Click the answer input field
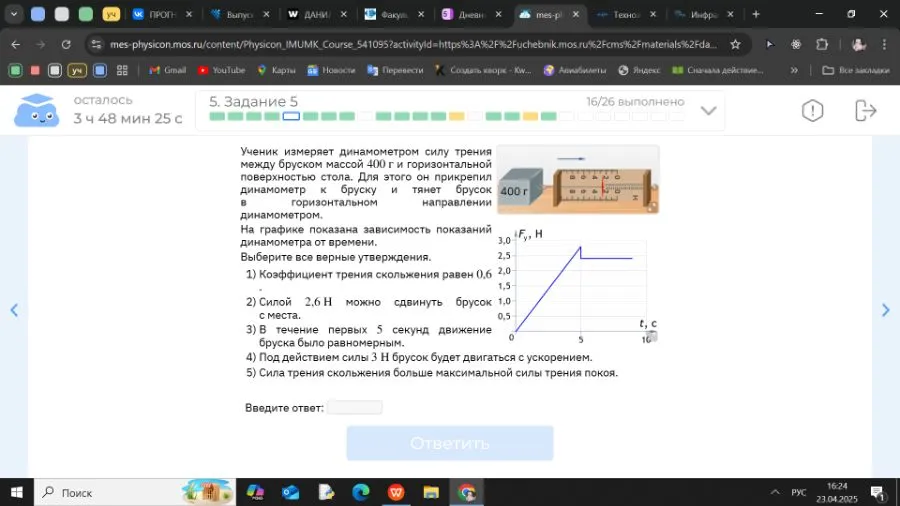The width and height of the screenshot is (900, 506). 355,407
